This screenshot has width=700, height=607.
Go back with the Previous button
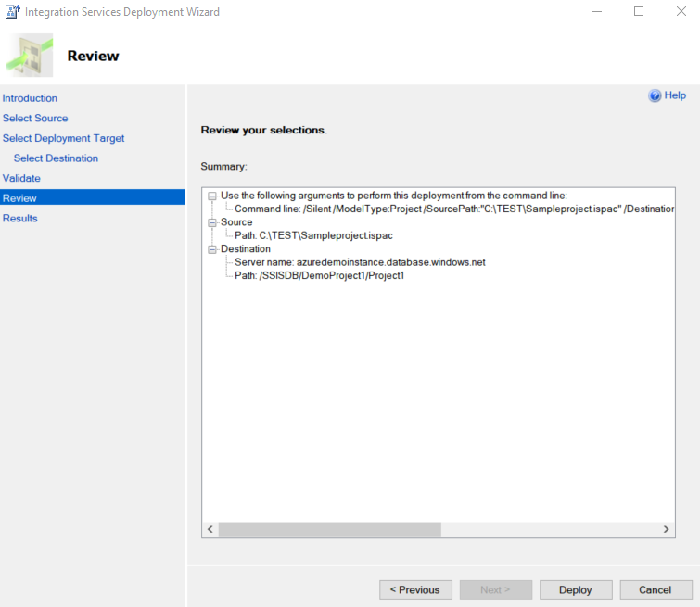point(415,589)
